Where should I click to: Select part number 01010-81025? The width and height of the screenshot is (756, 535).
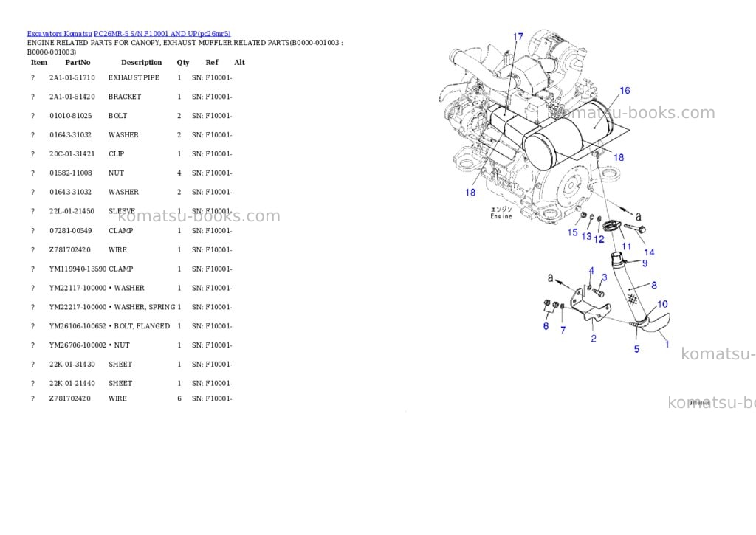pyautogui.click(x=70, y=116)
